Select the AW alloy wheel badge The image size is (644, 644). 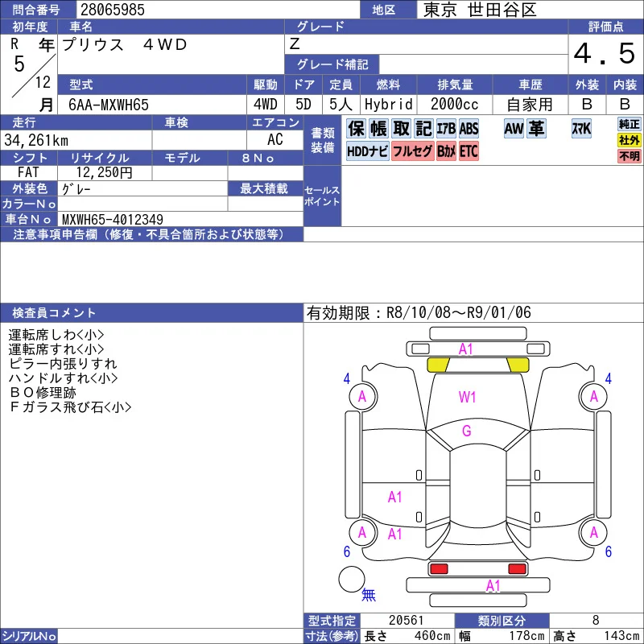tap(514, 129)
